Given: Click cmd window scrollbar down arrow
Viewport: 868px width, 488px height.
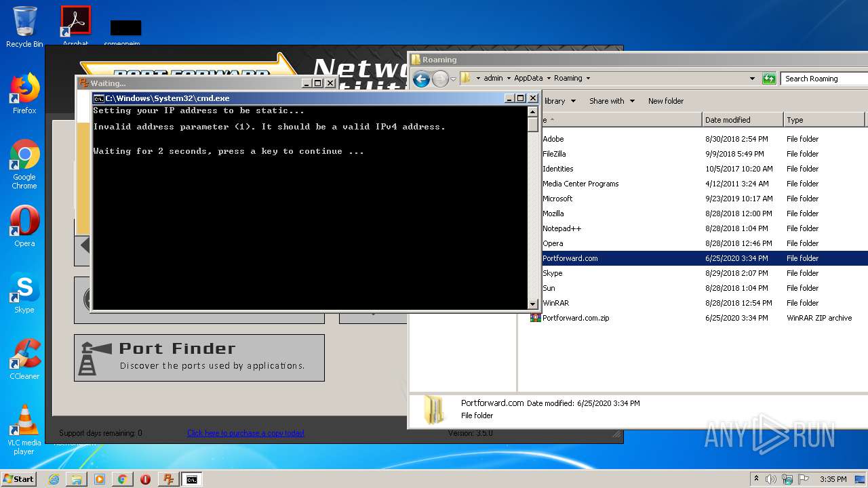Looking at the screenshot, I should click(533, 304).
